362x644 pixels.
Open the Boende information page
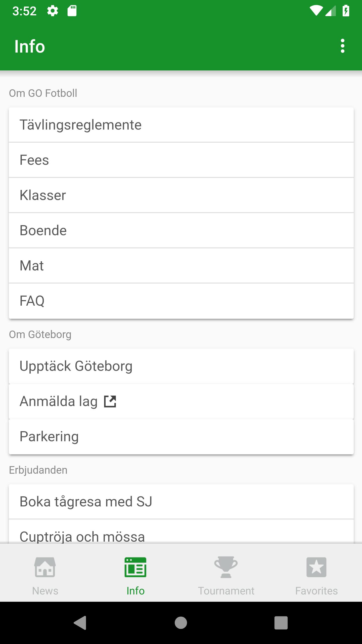click(x=181, y=231)
